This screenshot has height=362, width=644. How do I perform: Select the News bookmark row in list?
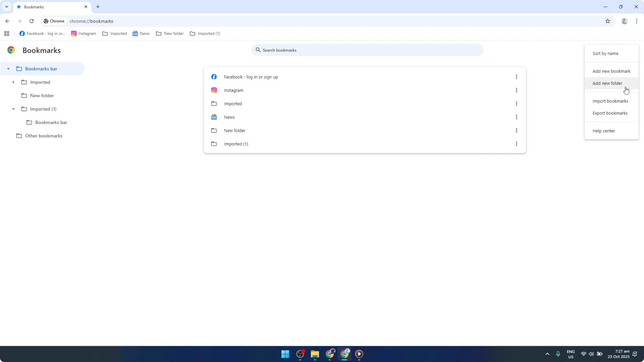coord(365,117)
